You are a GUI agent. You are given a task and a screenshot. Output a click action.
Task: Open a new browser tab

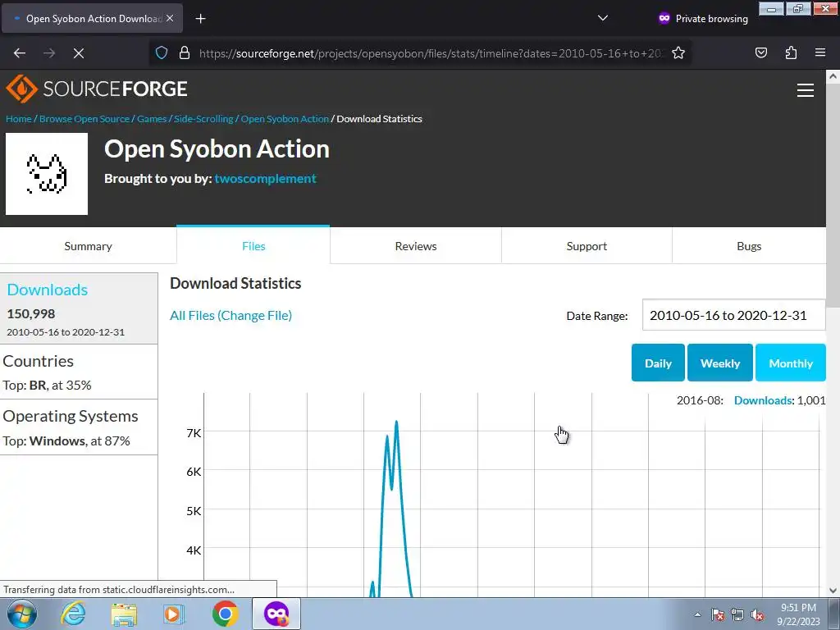point(200,19)
